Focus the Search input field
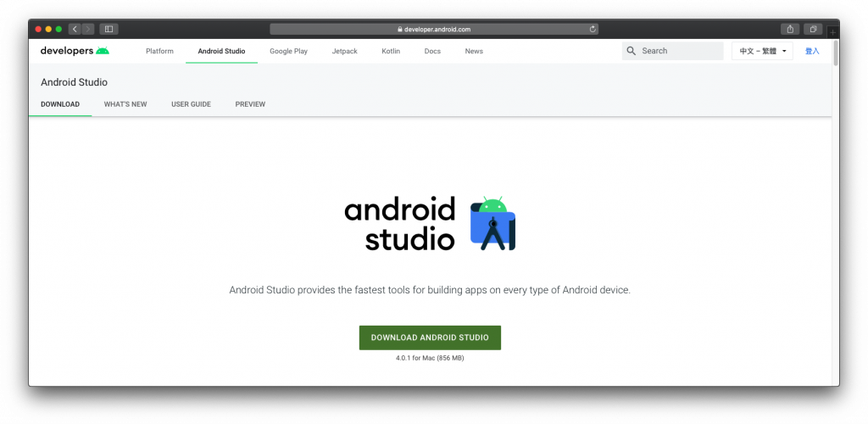Screen dimensions: 868x424 tap(672, 51)
